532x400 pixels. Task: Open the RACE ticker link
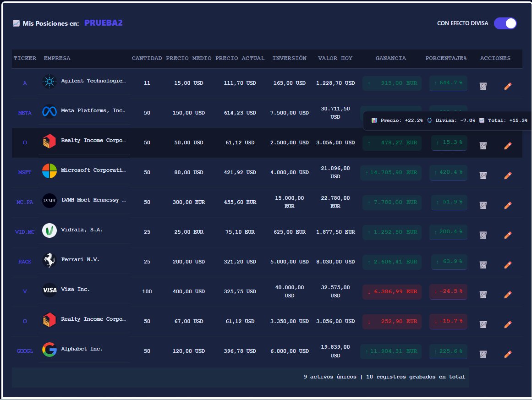pyautogui.click(x=25, y=262)
